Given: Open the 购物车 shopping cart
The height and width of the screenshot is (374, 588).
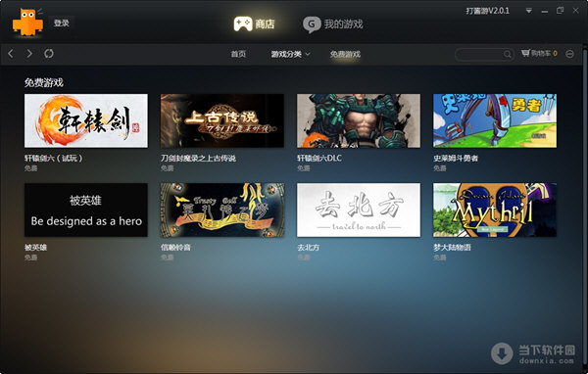Looking at the screenshot, I should 539,54.
